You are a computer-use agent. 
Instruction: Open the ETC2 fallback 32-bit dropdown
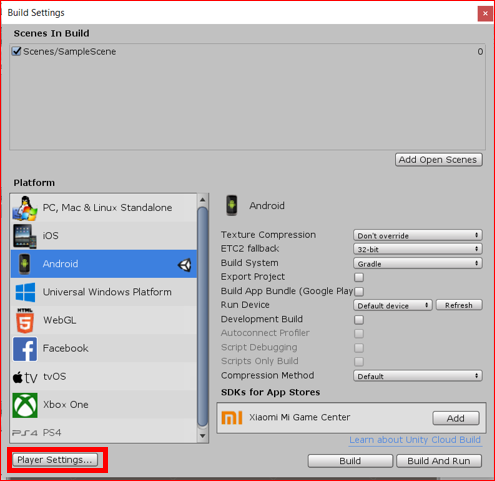tap(418, 249)
